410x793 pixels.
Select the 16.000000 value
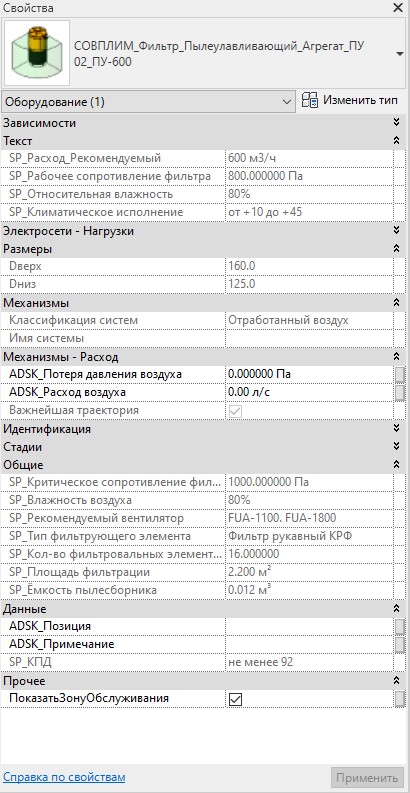254,554
